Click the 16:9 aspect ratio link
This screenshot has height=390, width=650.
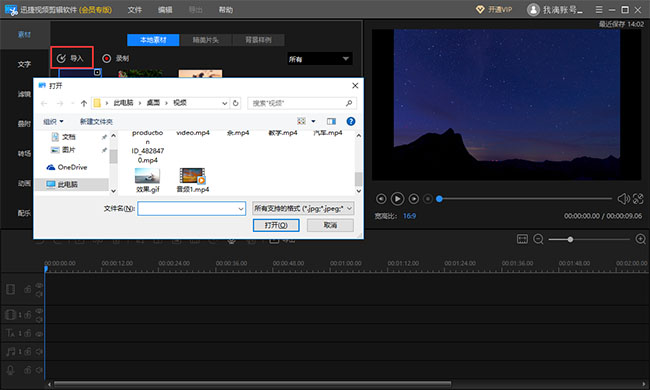click(409, 216)
